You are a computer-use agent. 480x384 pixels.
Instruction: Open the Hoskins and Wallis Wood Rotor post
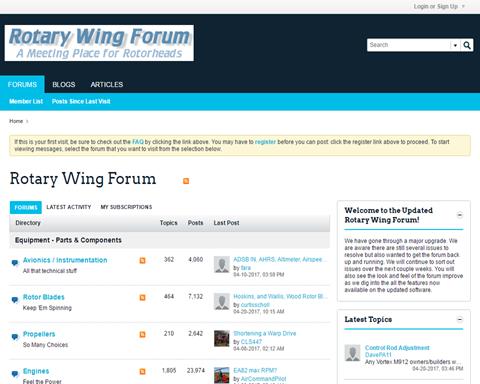tap(280, 296)
